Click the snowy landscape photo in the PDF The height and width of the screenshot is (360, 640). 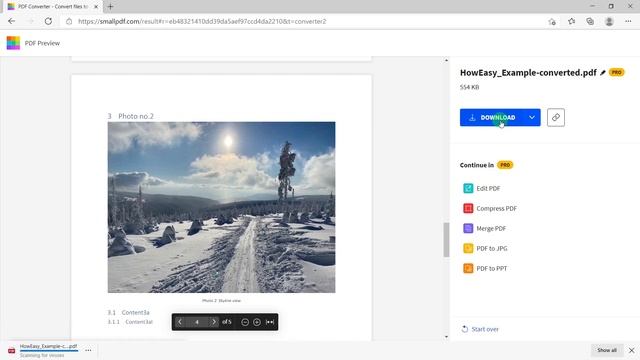click(x=222, y=207)
